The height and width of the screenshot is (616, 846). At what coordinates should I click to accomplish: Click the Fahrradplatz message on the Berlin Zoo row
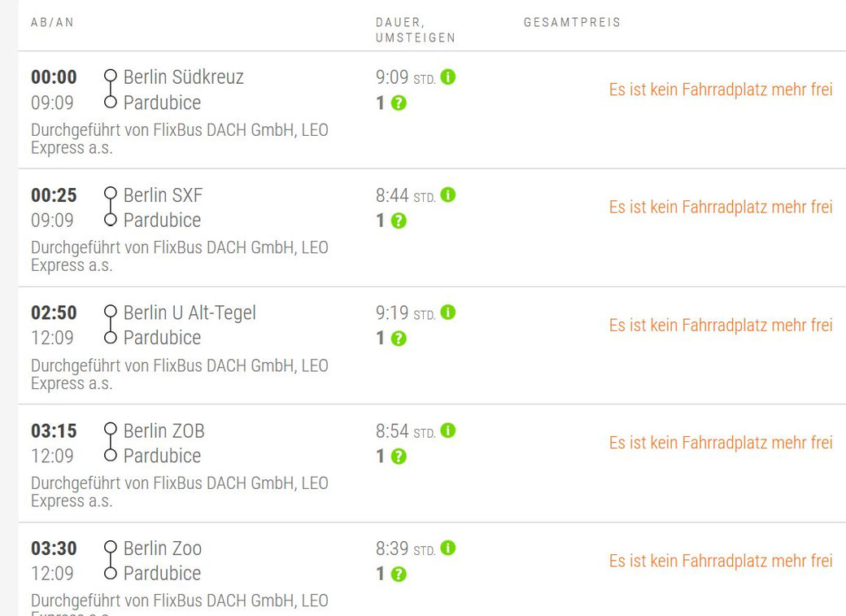click(x=721, y=561)
